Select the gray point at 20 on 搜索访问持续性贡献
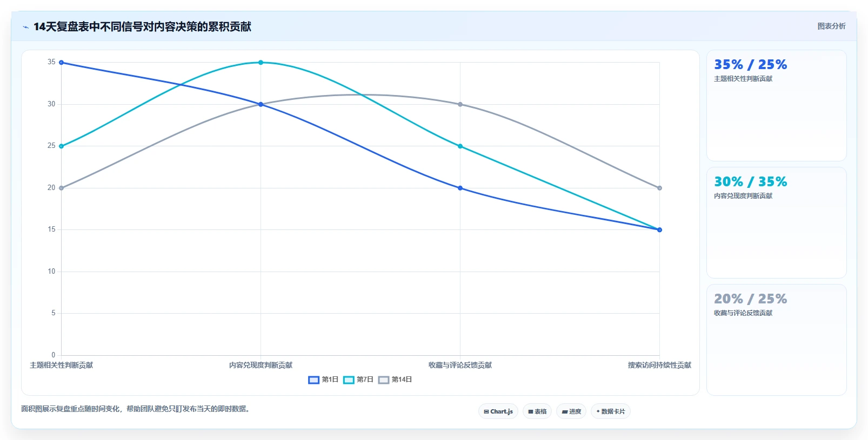This screenshot has height=440, width=868. (x=659, y=188)
